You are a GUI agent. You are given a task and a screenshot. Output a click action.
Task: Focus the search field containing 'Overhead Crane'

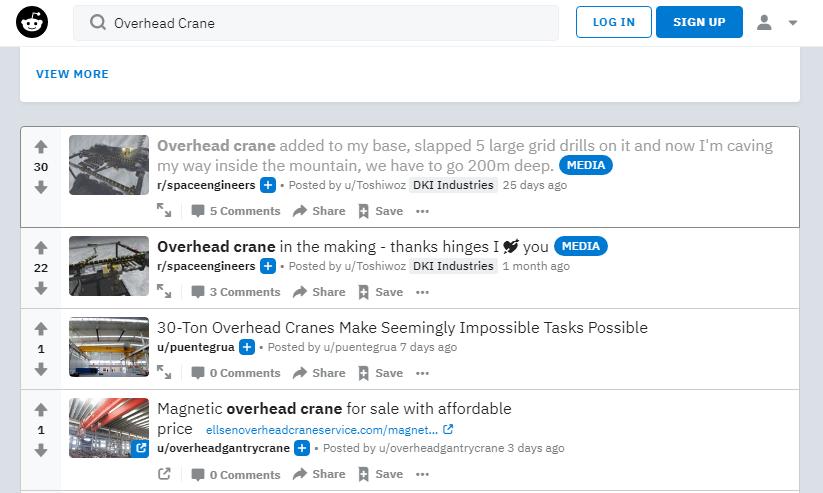(x=330, y=23)
